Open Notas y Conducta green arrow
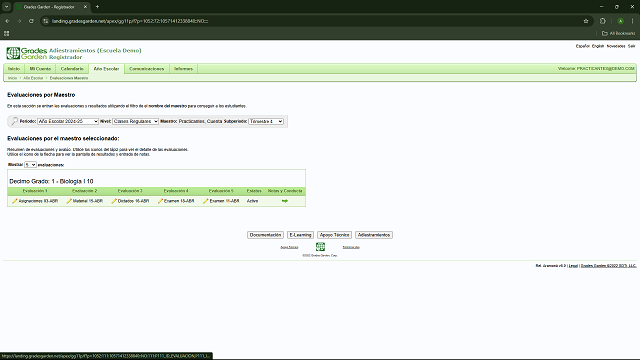The image size is (640, 360). tap(285, 201)
